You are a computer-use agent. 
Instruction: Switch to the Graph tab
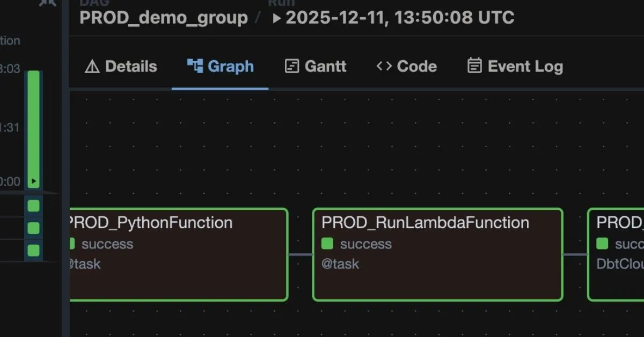[x=220, y=67]
